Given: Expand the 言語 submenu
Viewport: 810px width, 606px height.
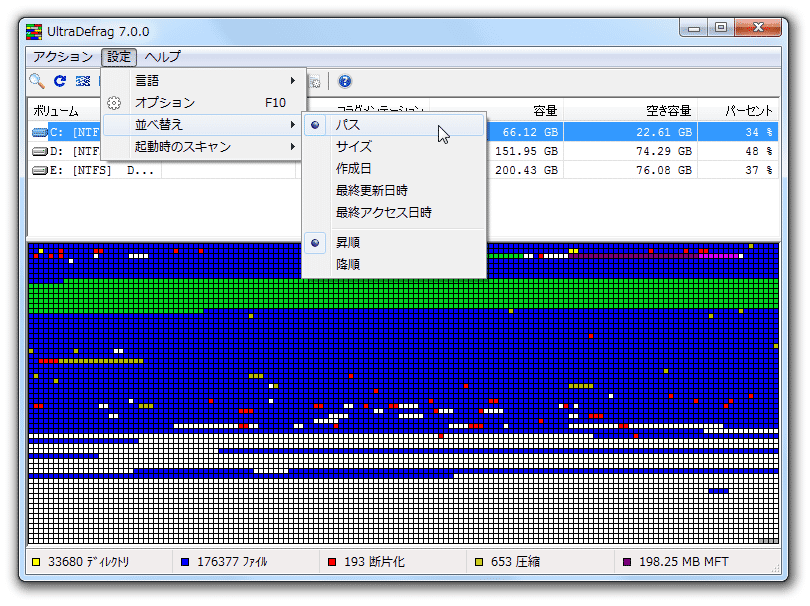Looking at the screenshot, I should coord(202,81).
